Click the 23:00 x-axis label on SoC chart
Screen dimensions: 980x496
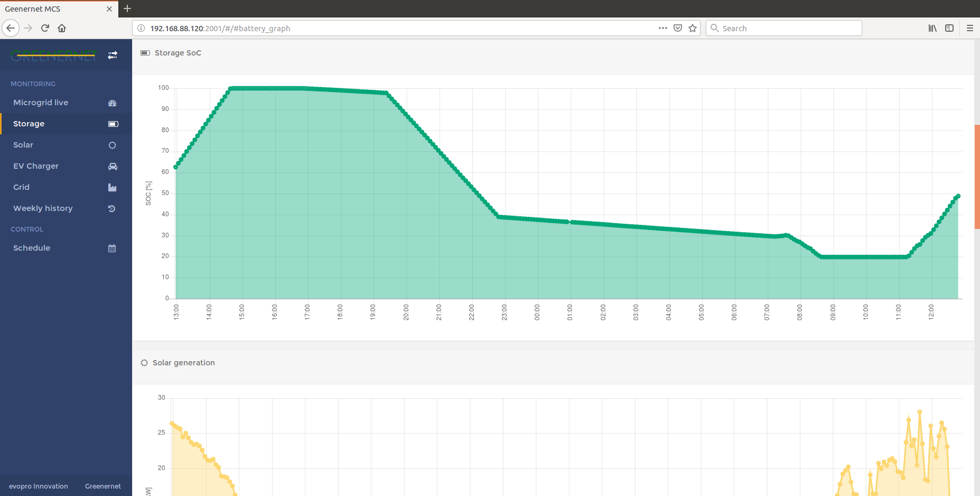[505, 312]
